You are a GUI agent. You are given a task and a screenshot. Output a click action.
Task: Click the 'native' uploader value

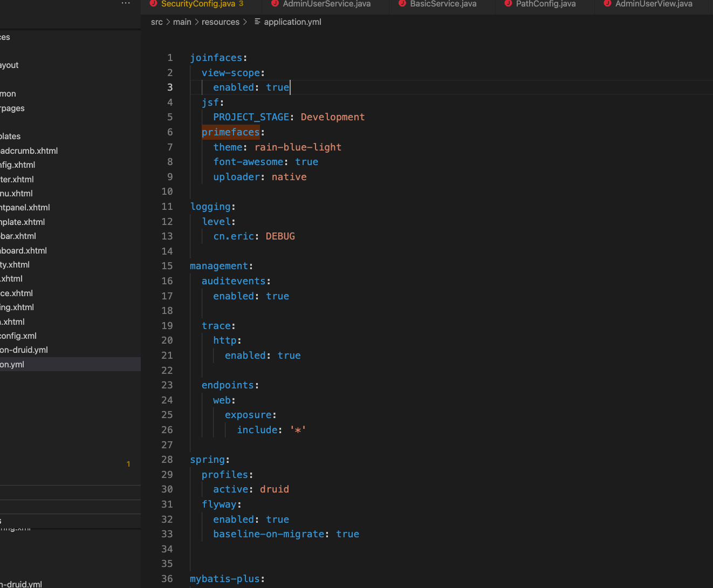pos(289,177)
